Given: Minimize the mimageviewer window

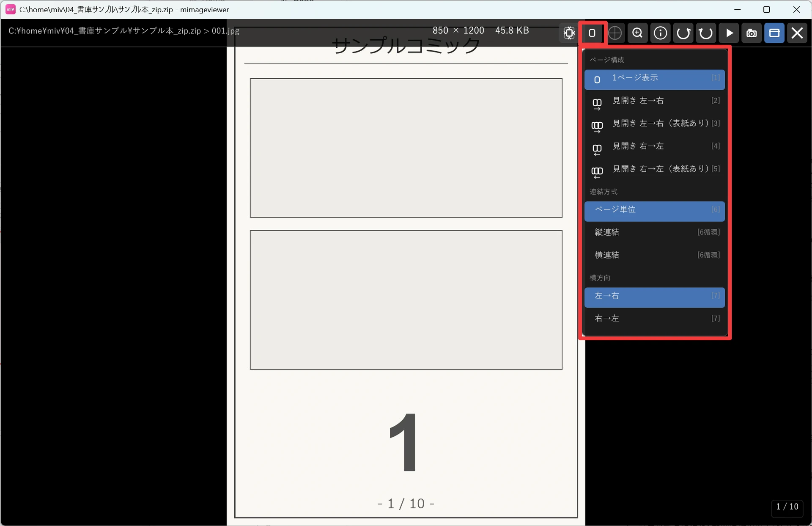Looking at the screenshot, I should [x=738, y=9].
